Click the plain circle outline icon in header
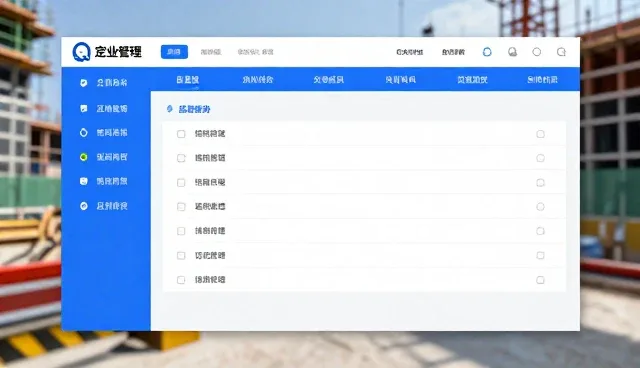 point(537,52)
